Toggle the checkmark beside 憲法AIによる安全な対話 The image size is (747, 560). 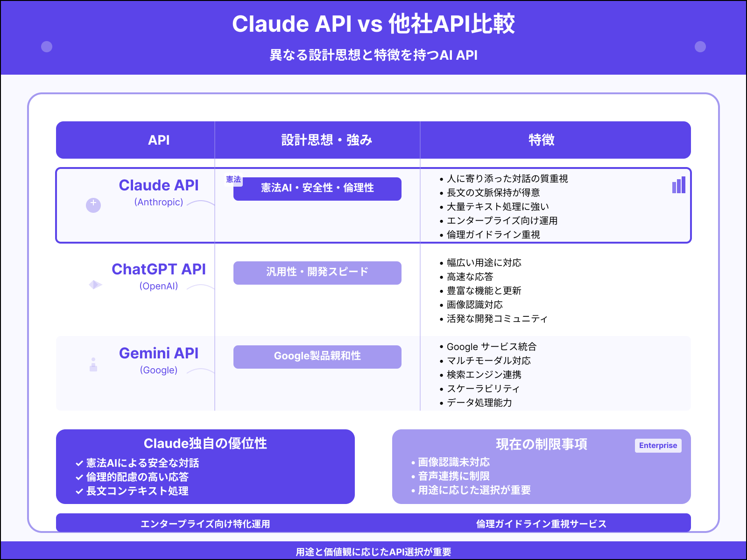78,463
